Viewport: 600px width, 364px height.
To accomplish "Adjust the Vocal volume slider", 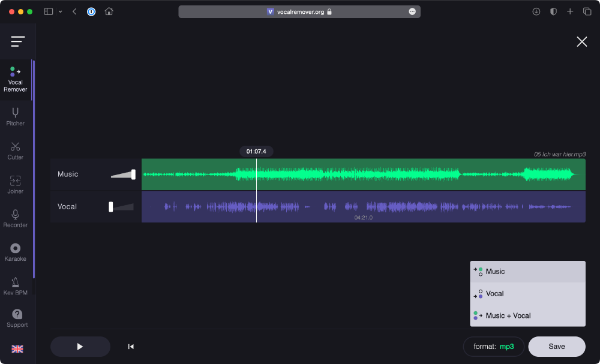I will click(x=121, y=207).
